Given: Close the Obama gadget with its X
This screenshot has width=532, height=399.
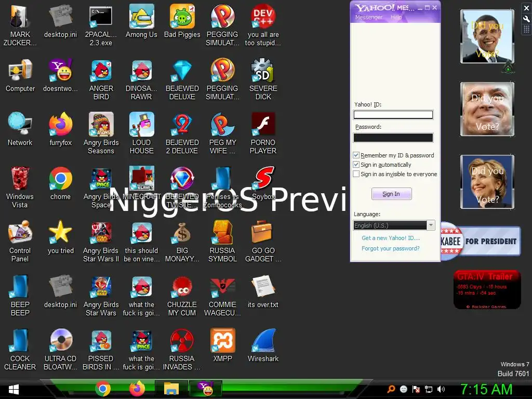Looking at the screenshot, I should click(526, 8).
